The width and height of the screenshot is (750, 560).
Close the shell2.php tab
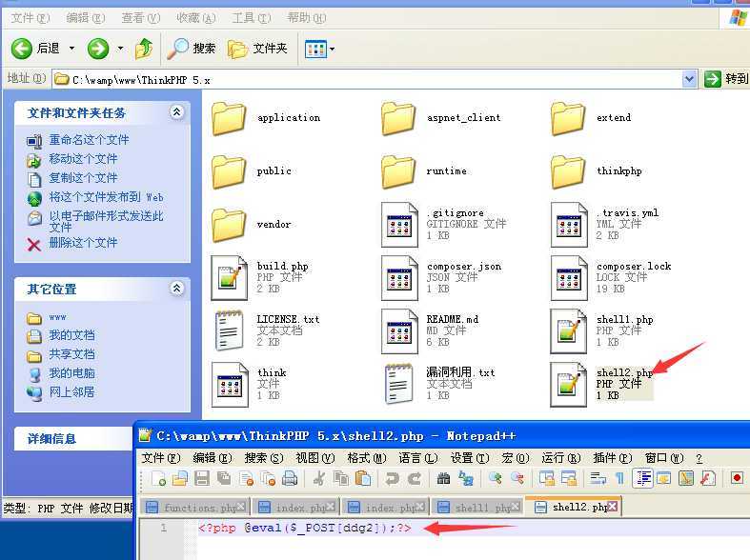click(x=612, y=507)
